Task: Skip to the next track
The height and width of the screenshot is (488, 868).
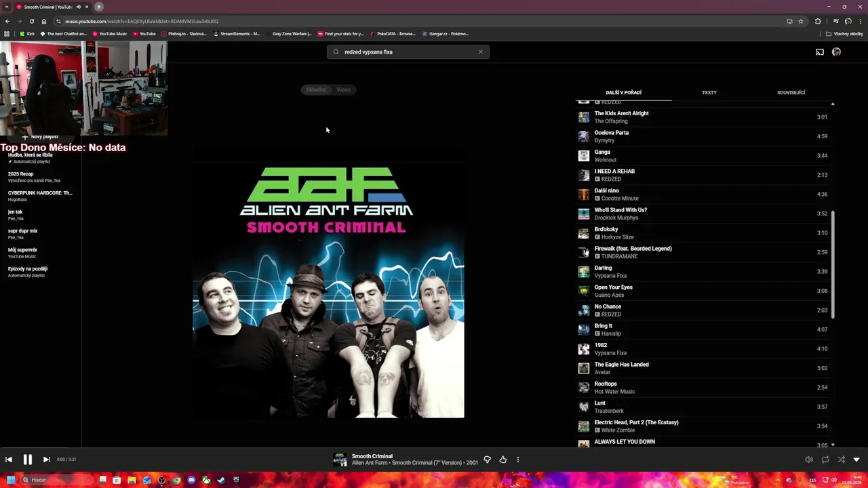Action: [46, 460]
